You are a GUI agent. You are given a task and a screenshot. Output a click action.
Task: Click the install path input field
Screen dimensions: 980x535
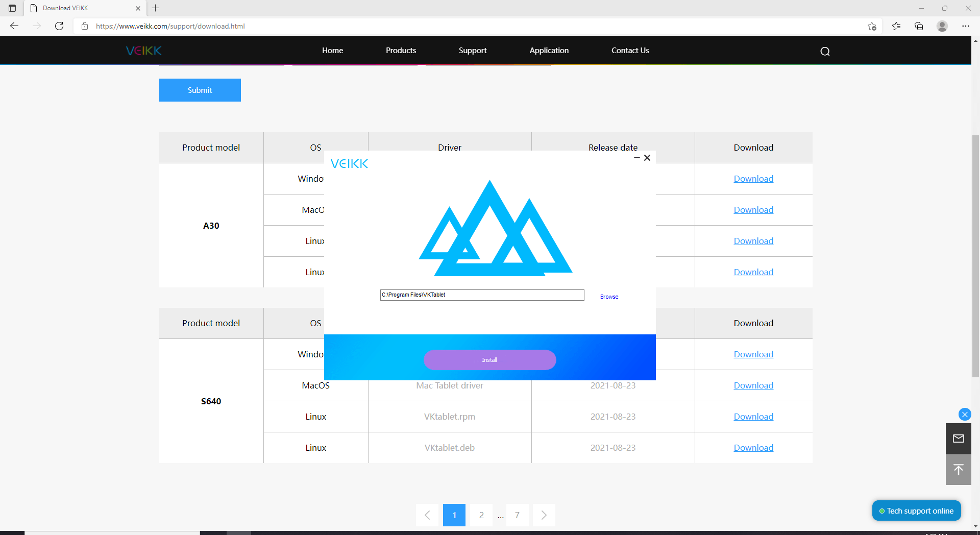pyautogui.click(x=482, y=295)
